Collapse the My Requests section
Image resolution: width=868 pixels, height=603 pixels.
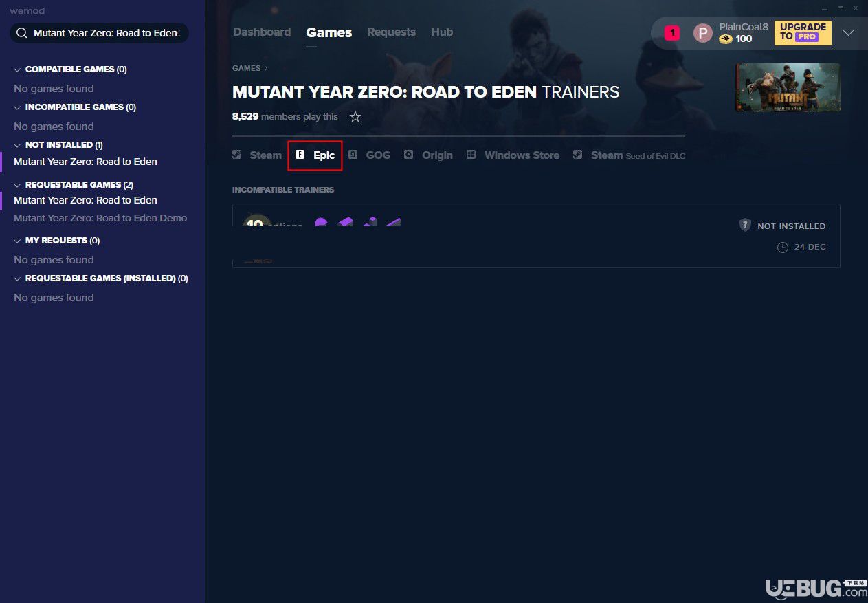[x=56, y=241]
